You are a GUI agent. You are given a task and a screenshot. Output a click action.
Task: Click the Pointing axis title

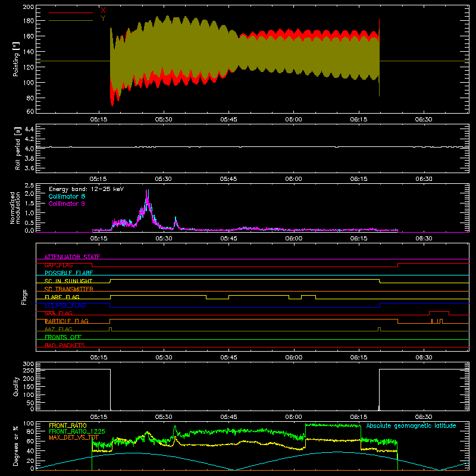point(16,59)
